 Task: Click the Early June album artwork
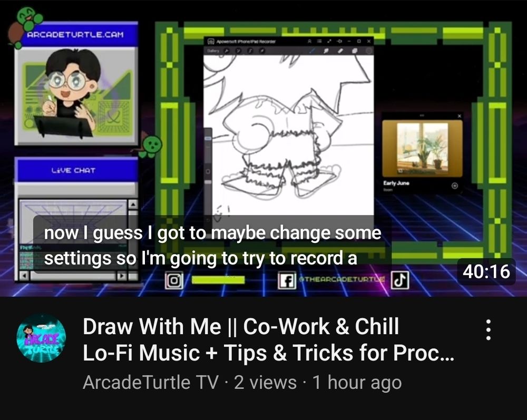[x=423, y=148]
